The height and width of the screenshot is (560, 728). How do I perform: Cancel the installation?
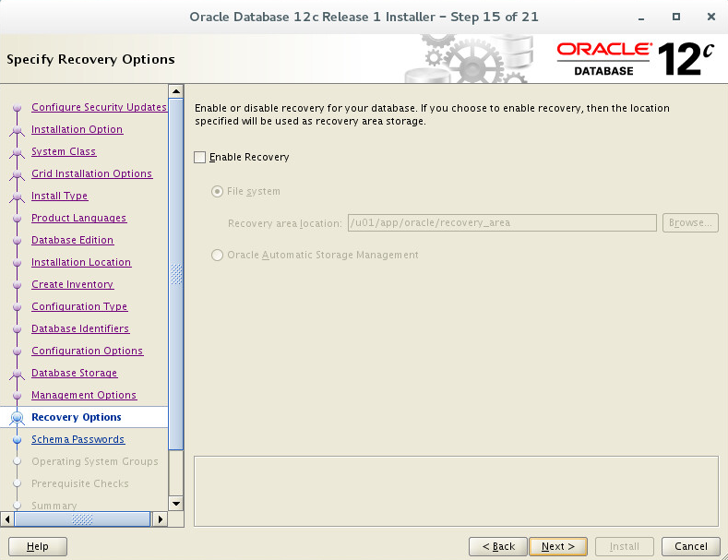690,546
